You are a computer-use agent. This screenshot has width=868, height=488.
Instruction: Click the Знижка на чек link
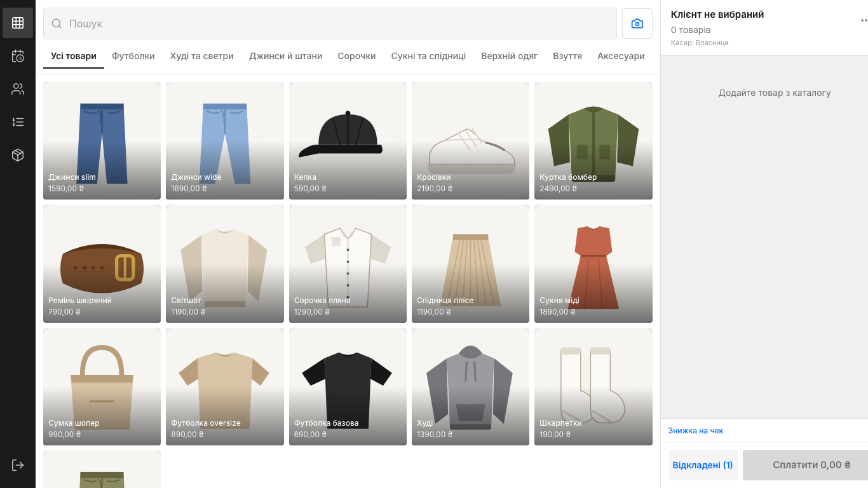click(x=696, y=430)
